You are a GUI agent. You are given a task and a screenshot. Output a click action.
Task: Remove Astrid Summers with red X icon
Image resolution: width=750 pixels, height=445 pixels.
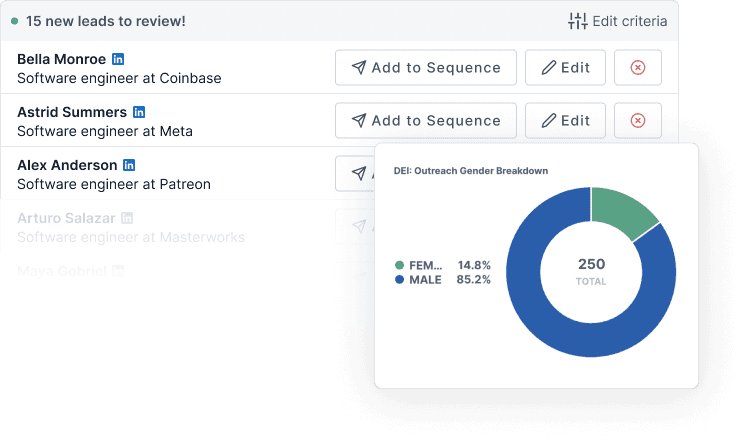coord(638,121)
